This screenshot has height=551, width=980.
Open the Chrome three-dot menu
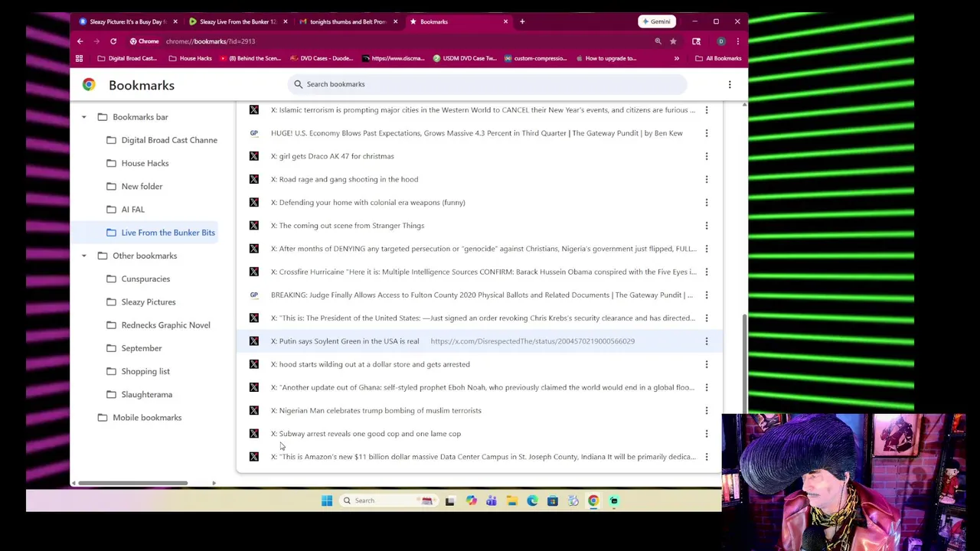point(737,41)
